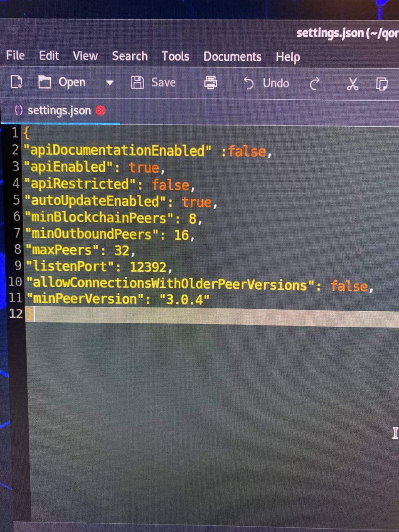Open the Edit menu
Image resolution: width=399 pixels, height=532 pixels.
[49, 55]
